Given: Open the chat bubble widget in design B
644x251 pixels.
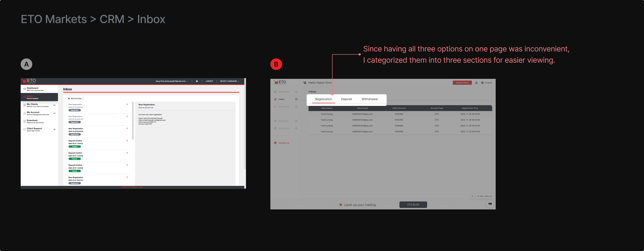Looking at the screenshot, I should pos(490,204).
